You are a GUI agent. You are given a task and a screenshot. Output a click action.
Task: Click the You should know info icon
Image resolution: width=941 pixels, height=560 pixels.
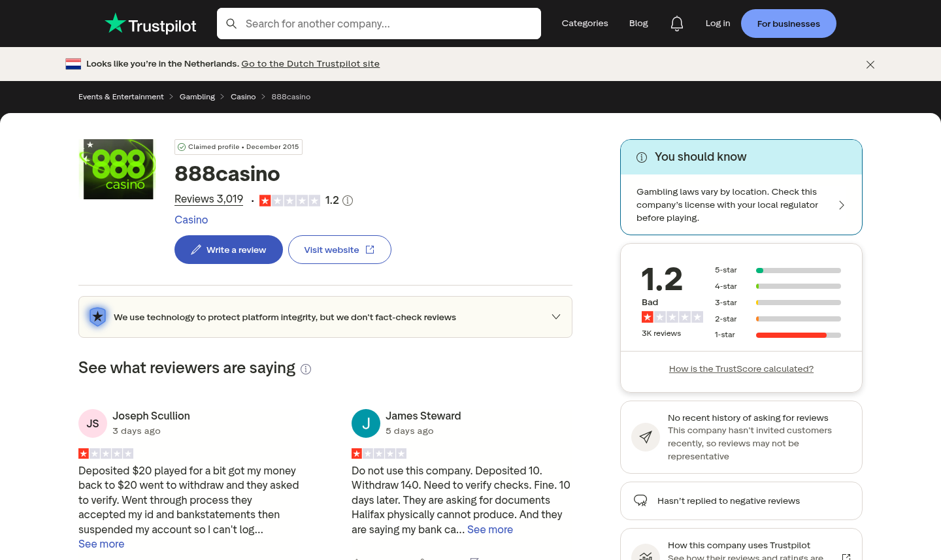[x=642, y=157]
